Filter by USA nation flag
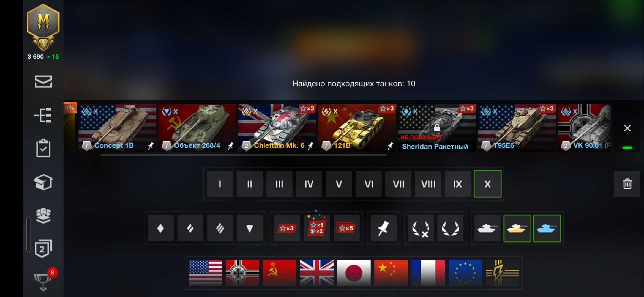Image resolution: width=644 pixels, height=297 pixels. (x=205, y=273)
